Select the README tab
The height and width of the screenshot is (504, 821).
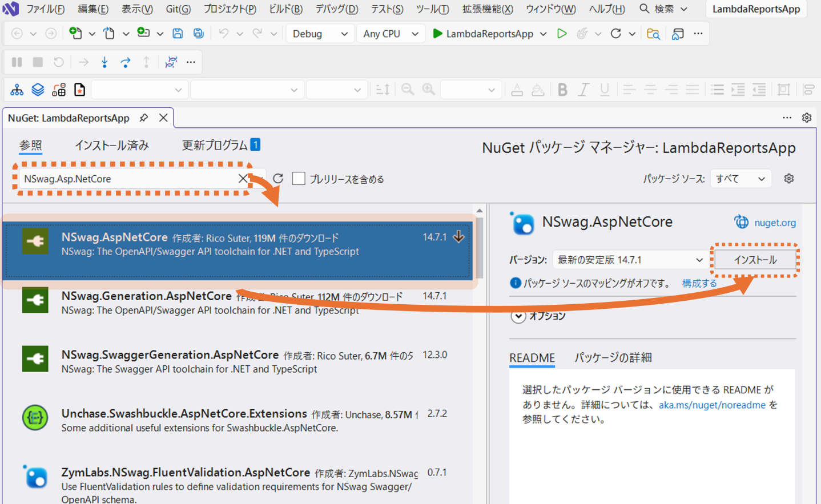tap(532, 357)
